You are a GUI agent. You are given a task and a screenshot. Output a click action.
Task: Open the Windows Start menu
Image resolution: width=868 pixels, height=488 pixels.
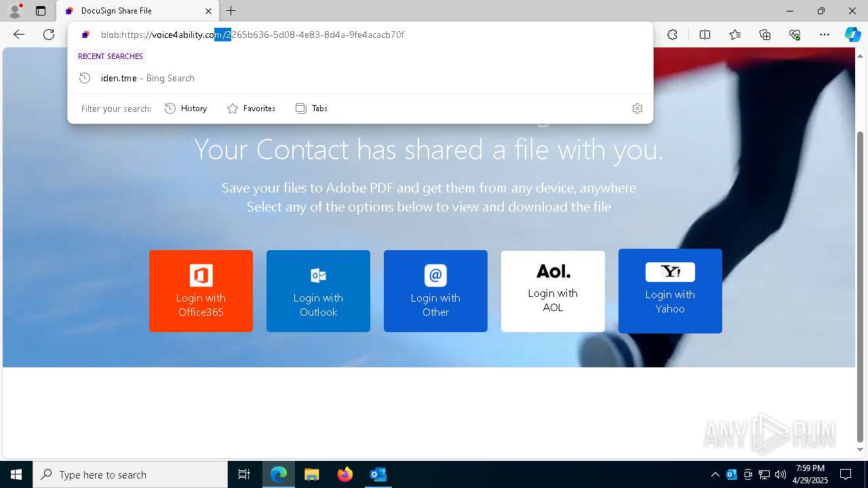(x=16, y=474)
